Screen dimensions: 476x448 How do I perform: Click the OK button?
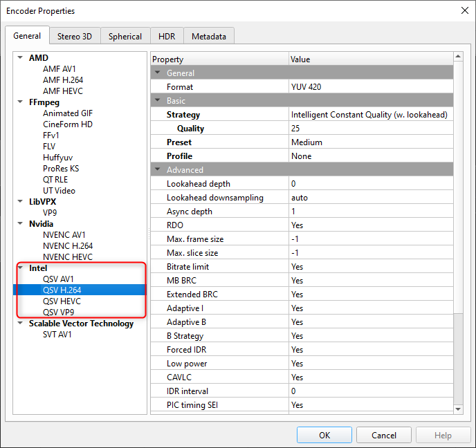click(x=324, y=436)
